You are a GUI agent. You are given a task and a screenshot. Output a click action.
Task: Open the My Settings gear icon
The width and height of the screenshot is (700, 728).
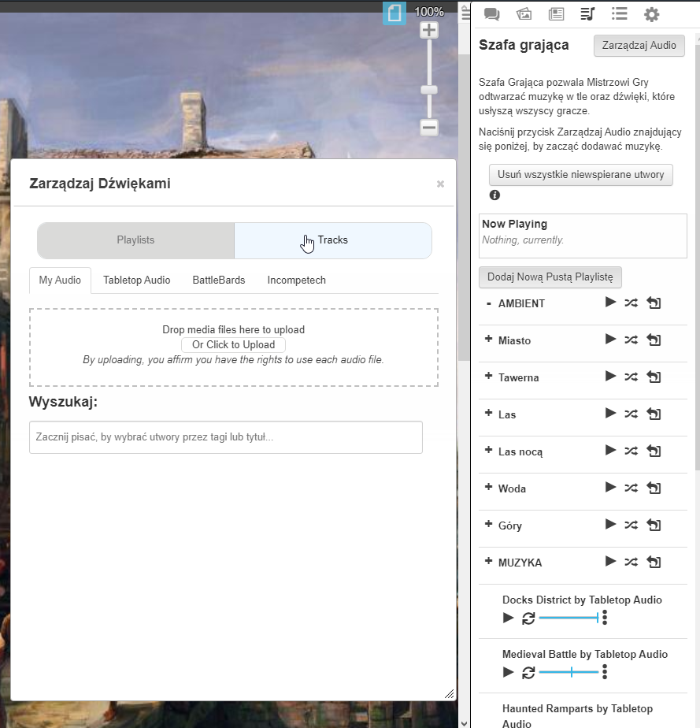tap(651, 14)
